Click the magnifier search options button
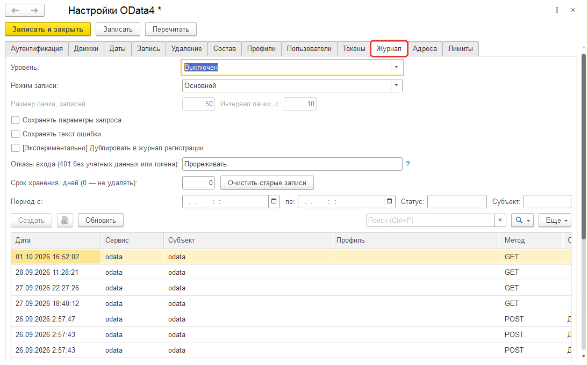The height and width of the screenshot is (365, 588). [522, 221]
